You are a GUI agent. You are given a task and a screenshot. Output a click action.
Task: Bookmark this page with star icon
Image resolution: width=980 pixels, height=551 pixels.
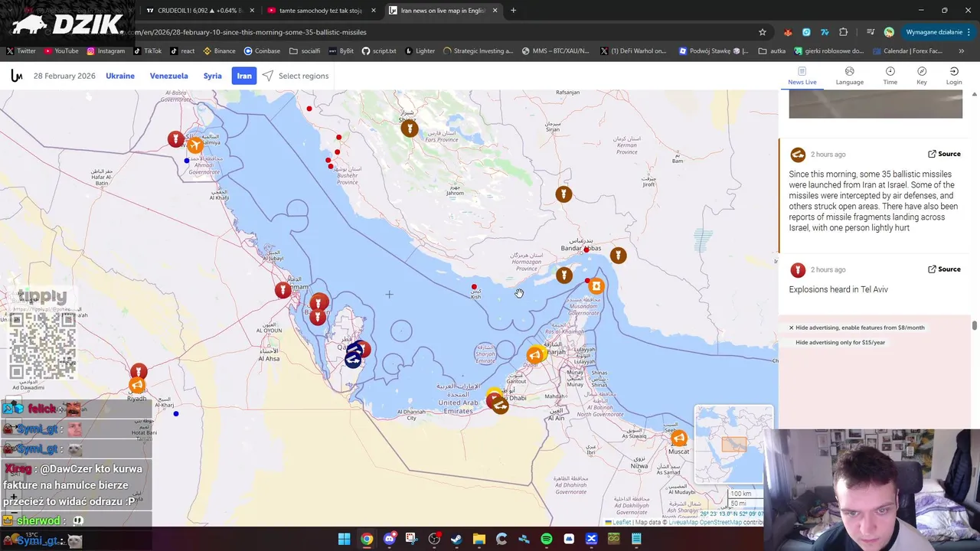[763, 32]
